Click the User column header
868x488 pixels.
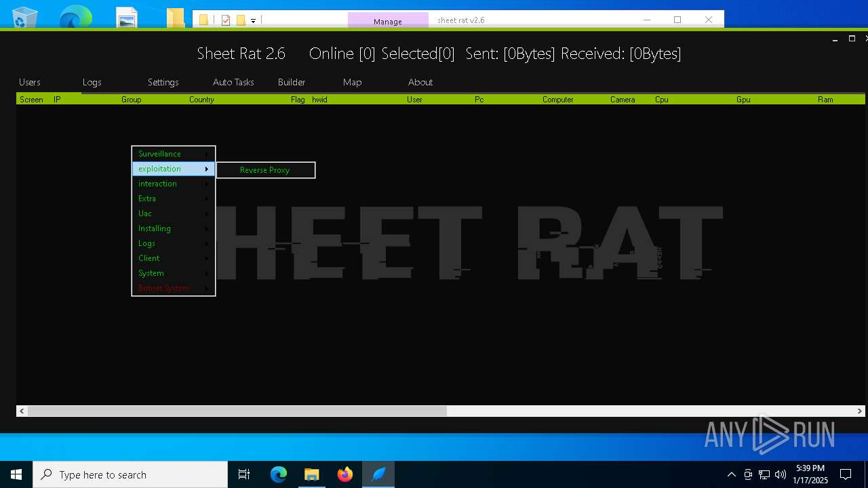(414, 100)
